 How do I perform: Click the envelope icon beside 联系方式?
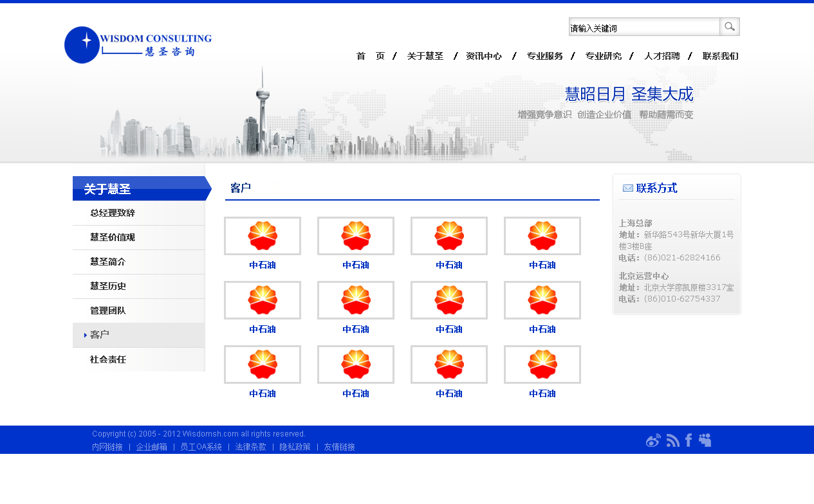point(628,188)
